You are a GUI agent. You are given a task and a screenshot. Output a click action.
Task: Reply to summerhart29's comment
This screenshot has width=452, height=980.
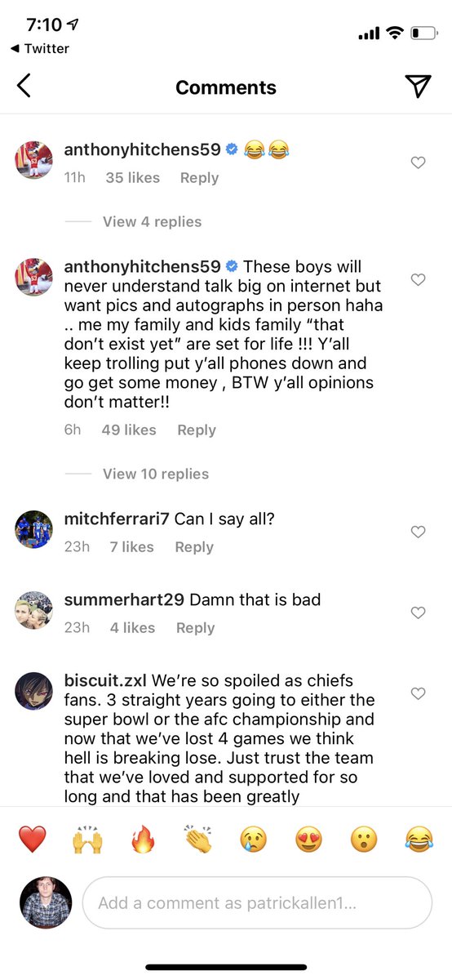(196, 628)
